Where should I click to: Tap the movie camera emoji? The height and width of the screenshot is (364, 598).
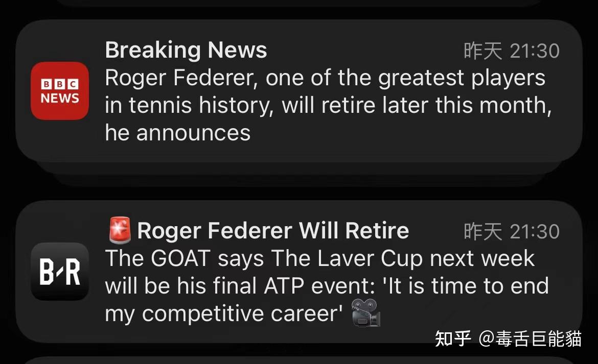click(x=366, y=313)
